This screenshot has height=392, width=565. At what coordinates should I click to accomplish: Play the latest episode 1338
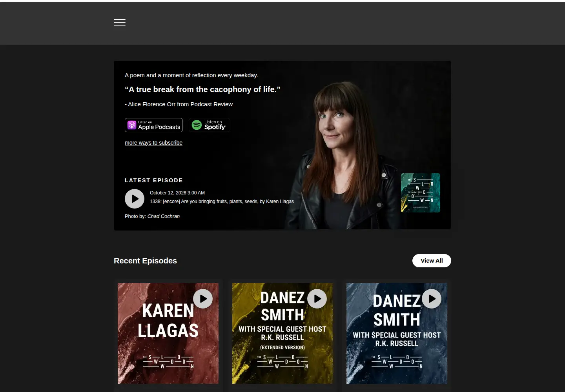[x=135, y=199]
